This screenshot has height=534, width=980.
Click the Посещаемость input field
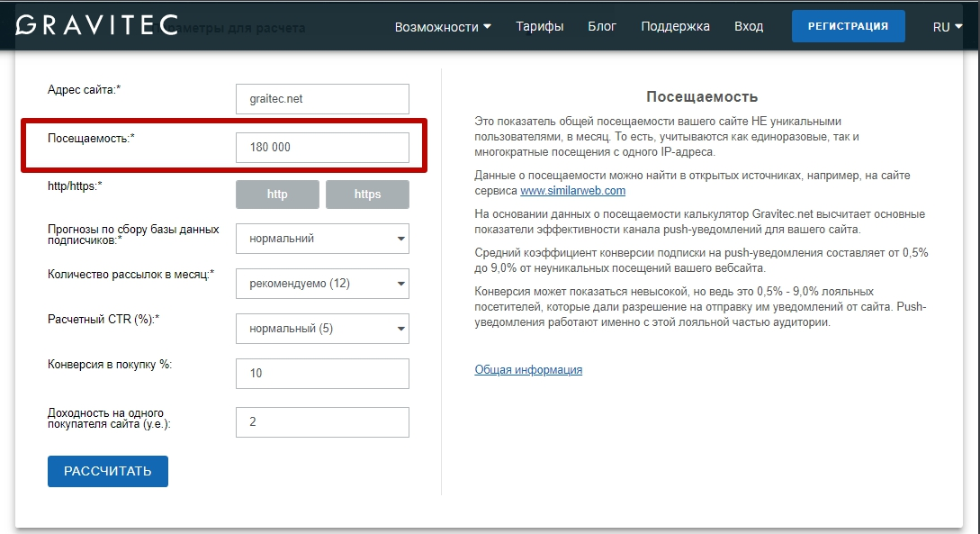click(322, 148)
